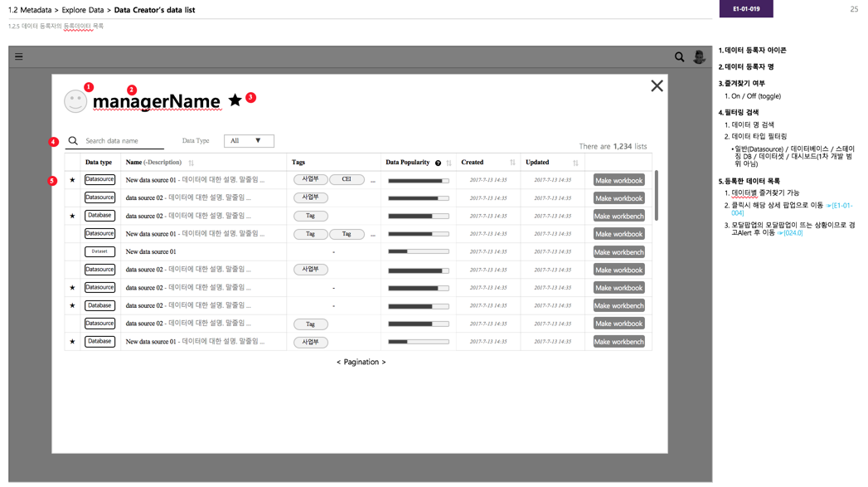
Task: Click the Data Creator's data list breadcrumb
Action: pyautogui.click(x=154, y=10)
